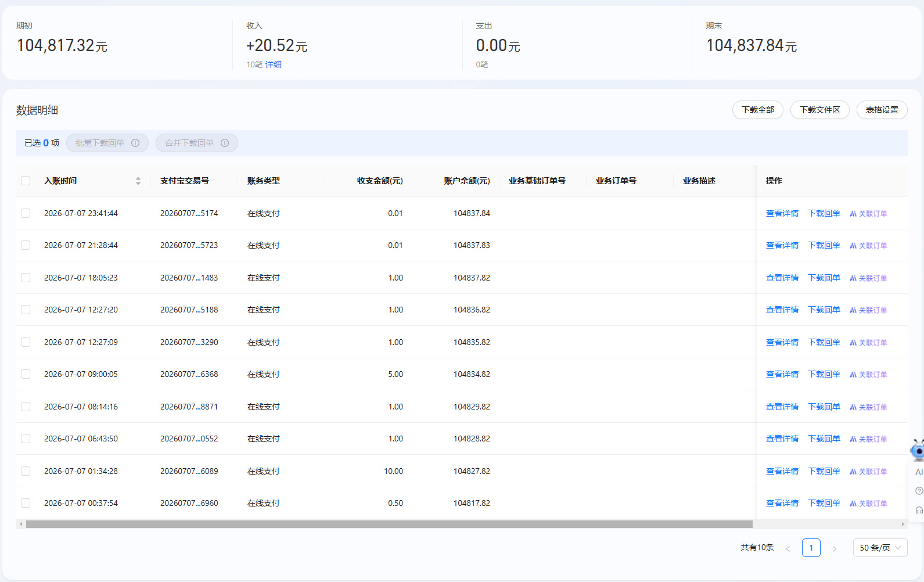The width and height of the screenshot is (924, 582).
Task: Click info icon beside 合并下载回单
Action: pos(225,143)
